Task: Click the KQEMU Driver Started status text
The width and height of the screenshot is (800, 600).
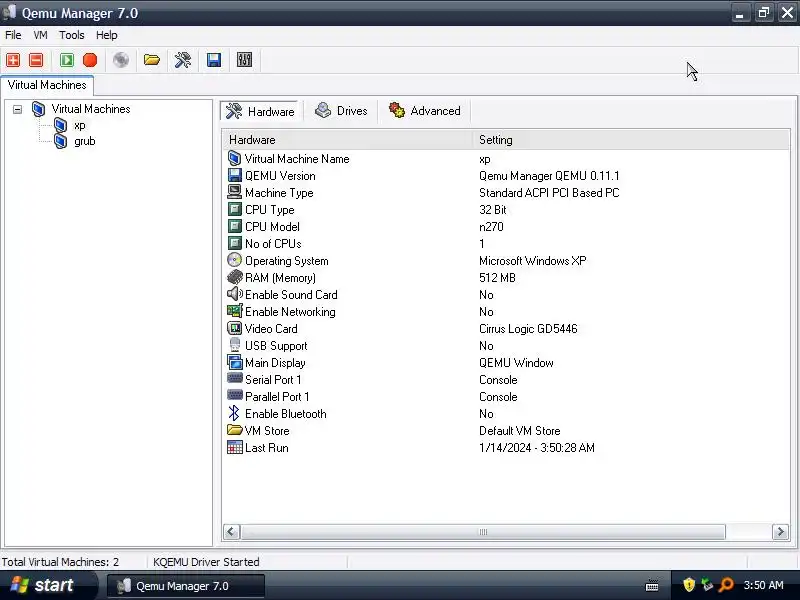Action: 206,562
